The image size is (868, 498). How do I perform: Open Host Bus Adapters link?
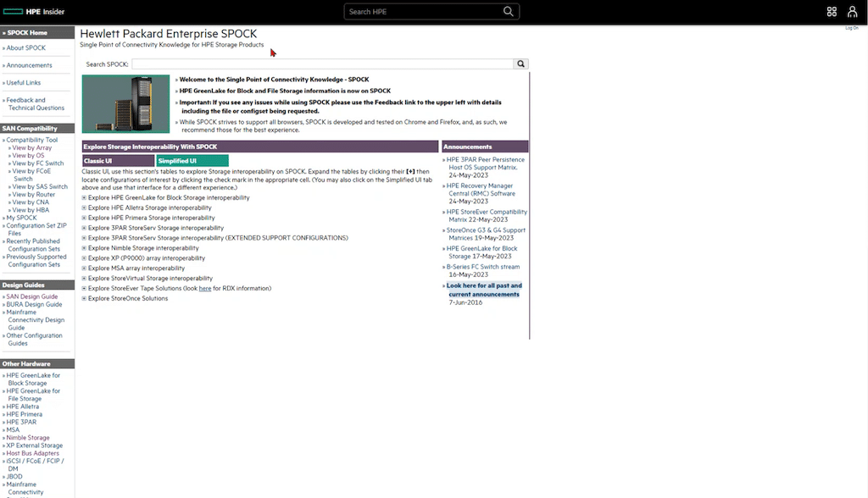point(32,452)
